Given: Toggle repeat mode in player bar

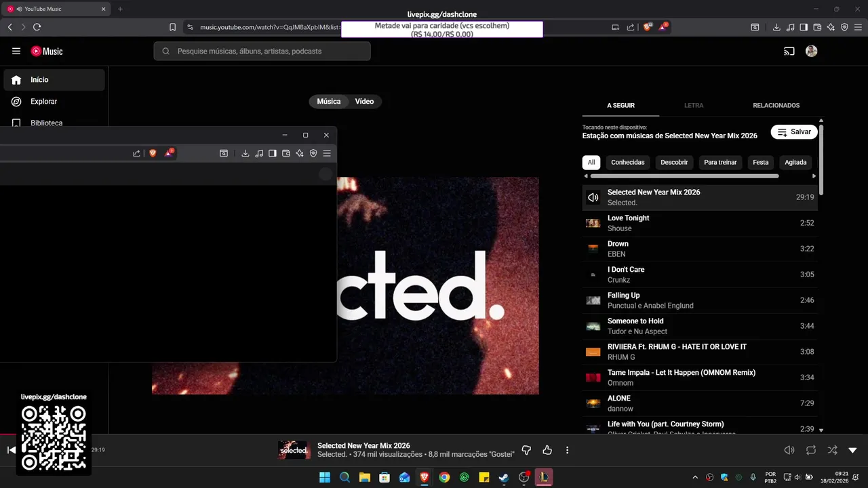Looking at the screenshot, I should [811, 450].
